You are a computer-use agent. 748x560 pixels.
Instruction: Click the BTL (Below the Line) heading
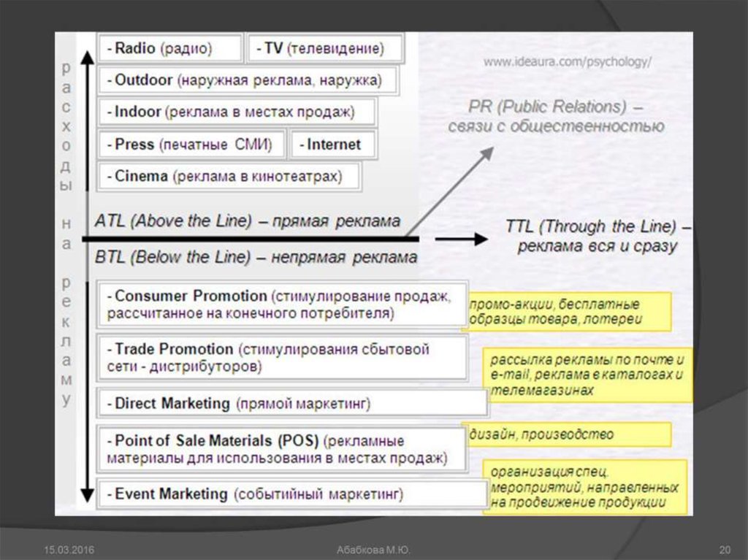tap(256, 257)
